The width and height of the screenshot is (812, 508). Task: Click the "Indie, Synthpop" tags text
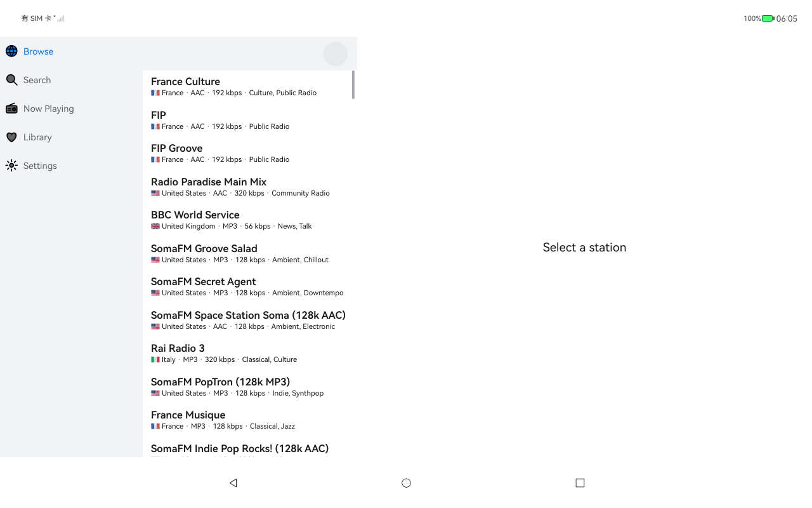[x=298, y=393]
